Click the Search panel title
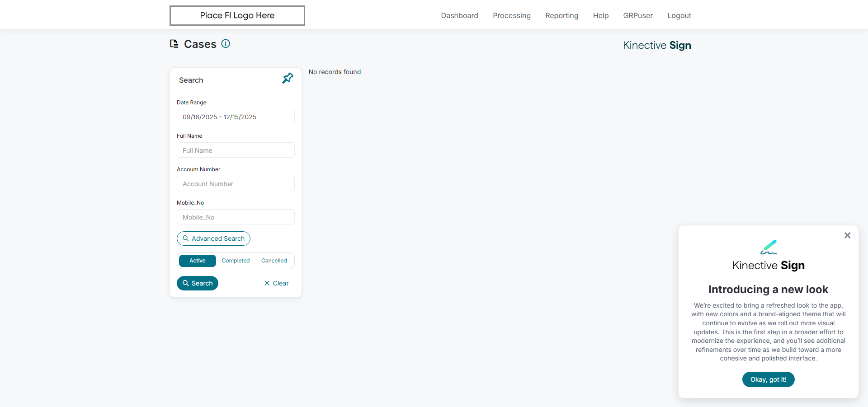 coord(191,80)
